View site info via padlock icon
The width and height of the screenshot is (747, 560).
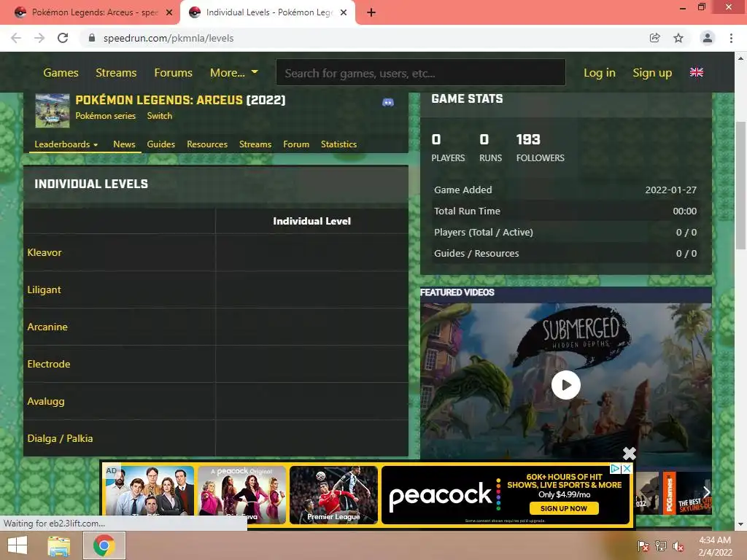click(92, 38)
